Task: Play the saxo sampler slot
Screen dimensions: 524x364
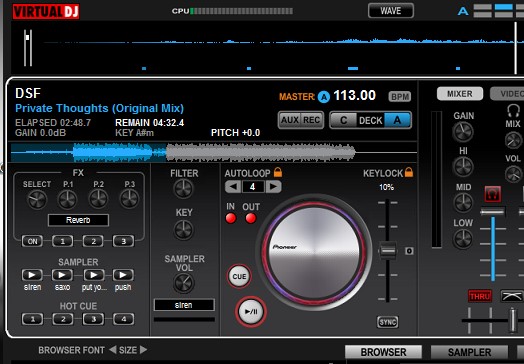Action: tap(62, 275)
